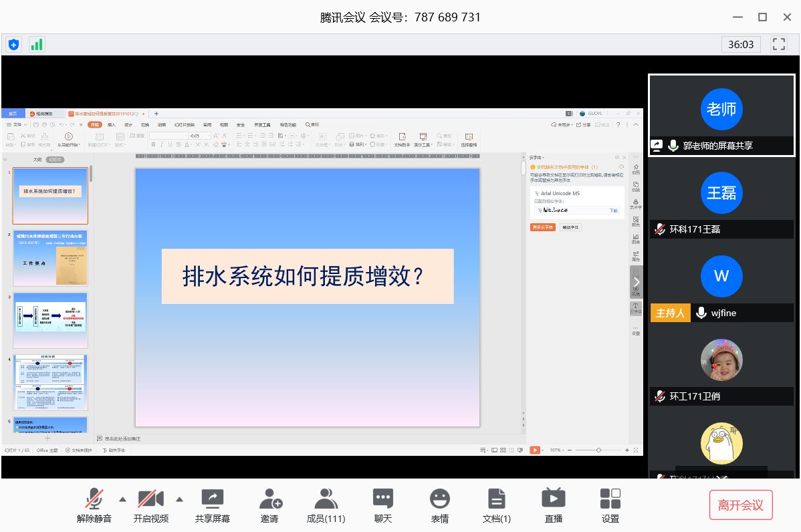Toggle fullscreen mode icon

778,45
